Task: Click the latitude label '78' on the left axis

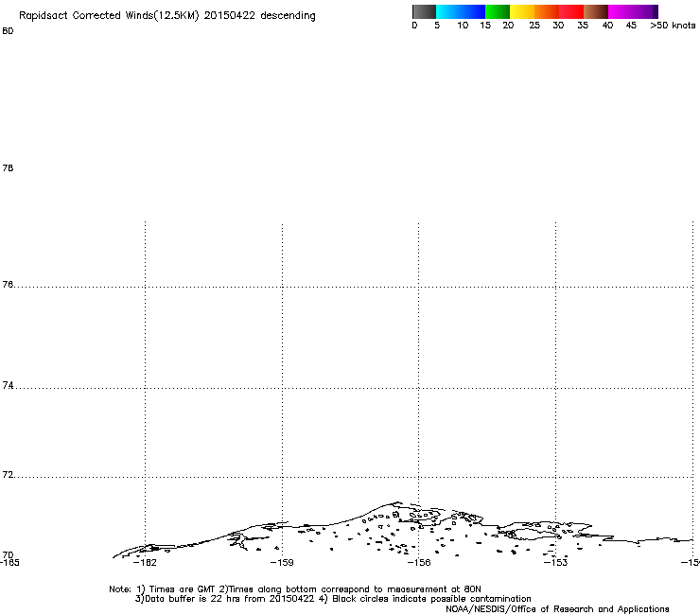Action: coord(8,167)
